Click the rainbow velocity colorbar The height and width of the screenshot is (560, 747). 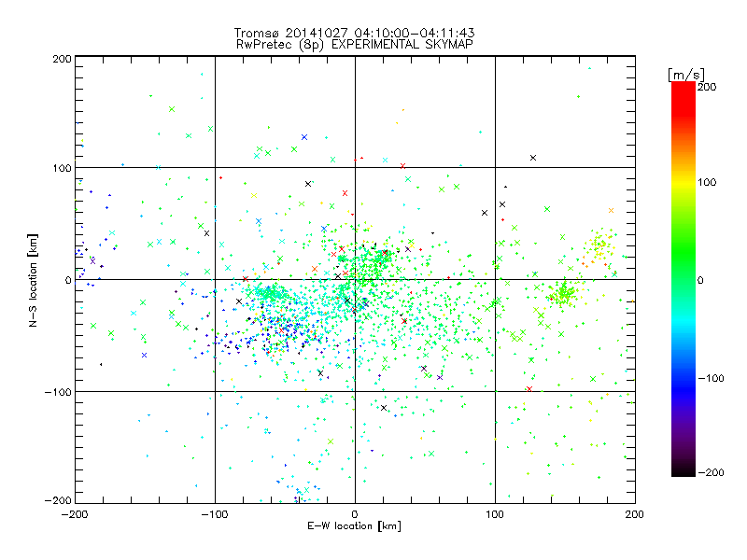click(684, 279)
